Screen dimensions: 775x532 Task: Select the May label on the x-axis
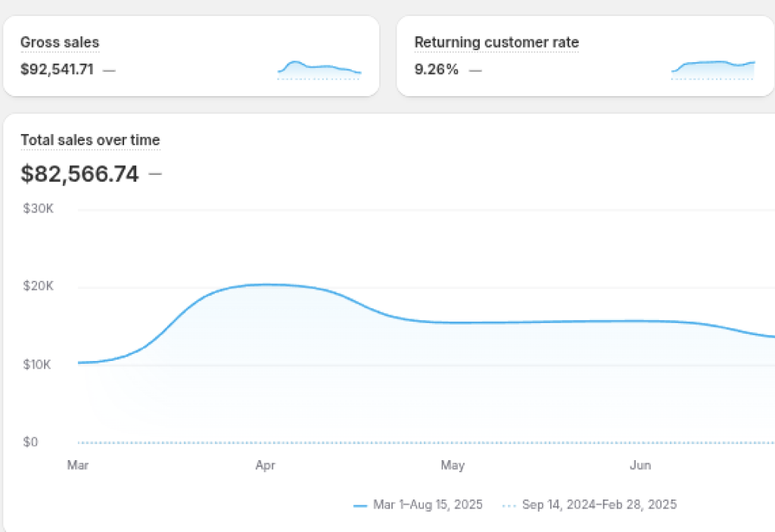click(453, 465)
